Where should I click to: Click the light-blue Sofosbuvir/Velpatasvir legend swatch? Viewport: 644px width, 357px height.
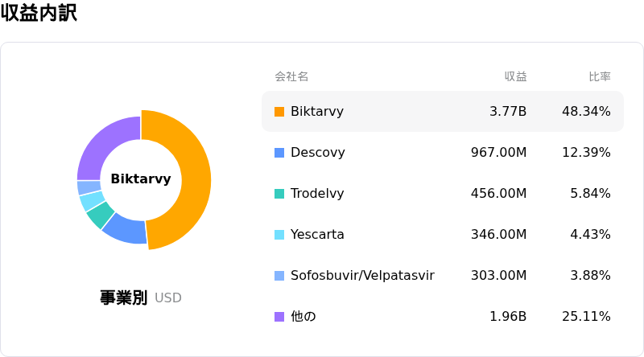point(279,276)
